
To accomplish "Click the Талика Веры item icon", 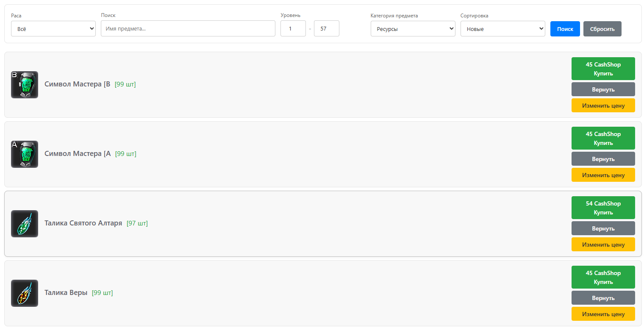I will [25, 293].
